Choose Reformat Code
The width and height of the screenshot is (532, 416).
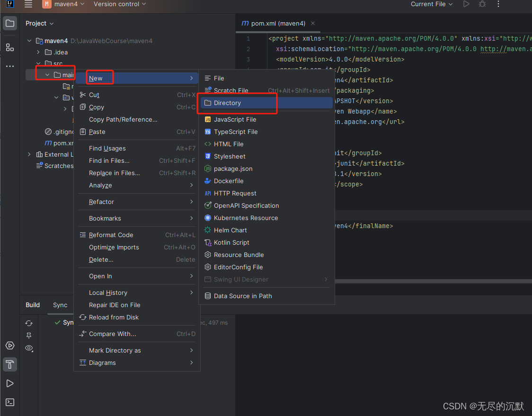(x=137, y=235)
